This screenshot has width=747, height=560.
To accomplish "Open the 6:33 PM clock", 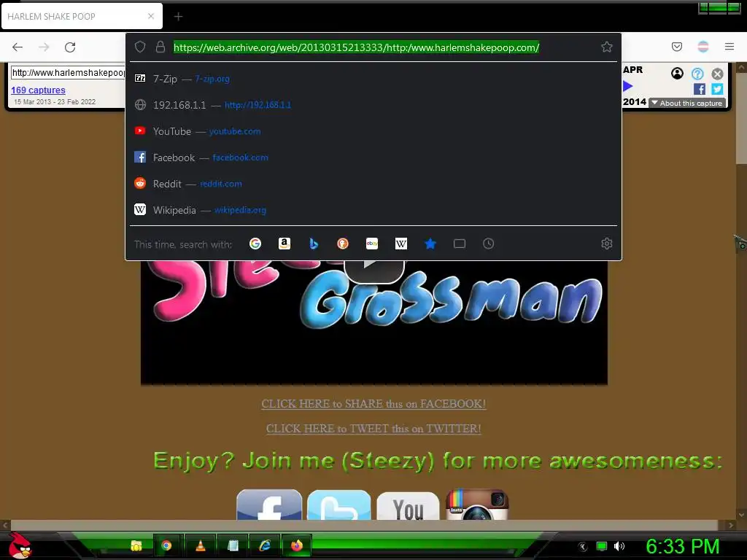I will point(682,546).
